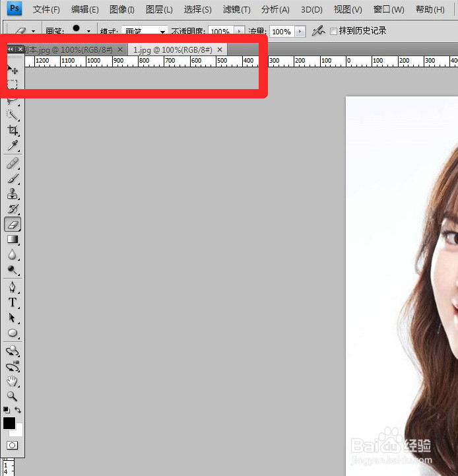Collapse the toolbox with double-arrow button
This screenshot has height=476, width=458.
(x=11, y=49)
